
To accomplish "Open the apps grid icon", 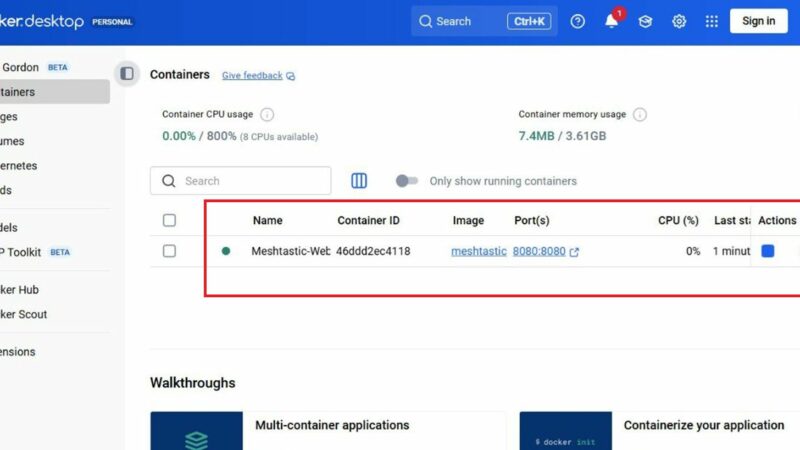I will (712, 21).
